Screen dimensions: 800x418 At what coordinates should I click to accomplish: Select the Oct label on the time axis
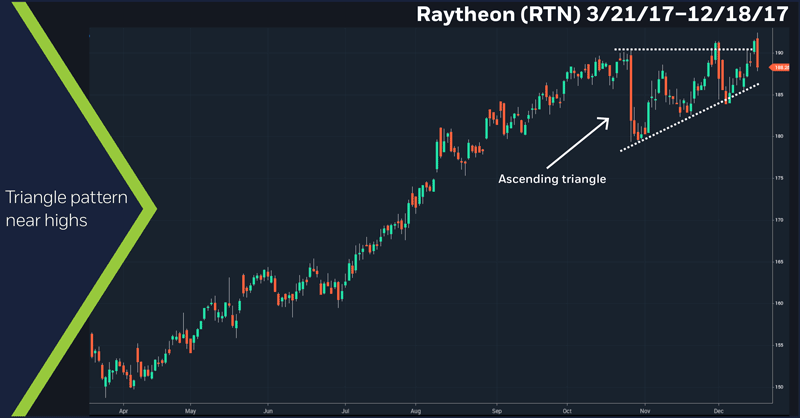point(568,410)
